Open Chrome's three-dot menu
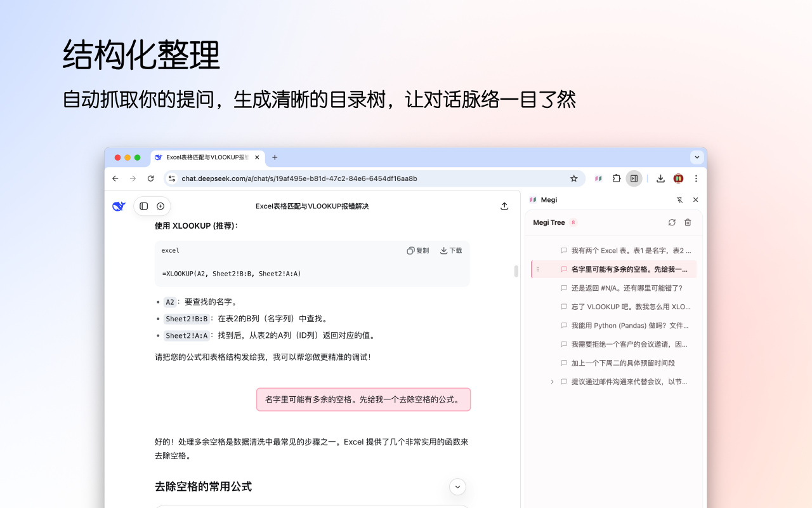812x508 pixels. [x=696, y=178]
